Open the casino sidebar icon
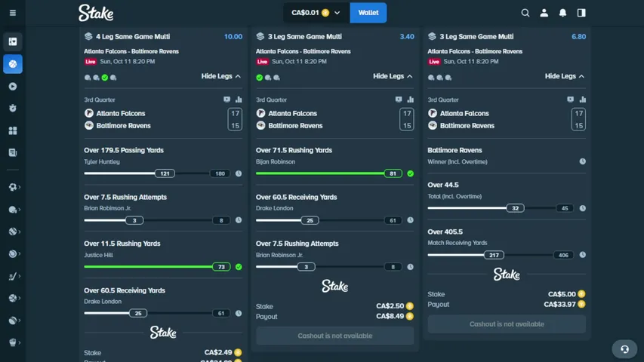644x362 pixels. (13, 41)
